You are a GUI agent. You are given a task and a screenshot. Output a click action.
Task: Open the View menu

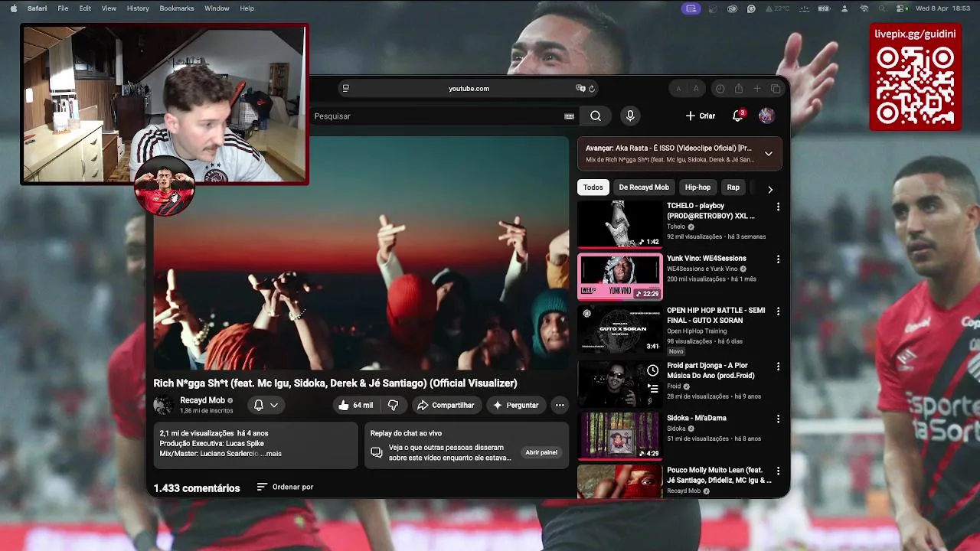coord(109,8)
